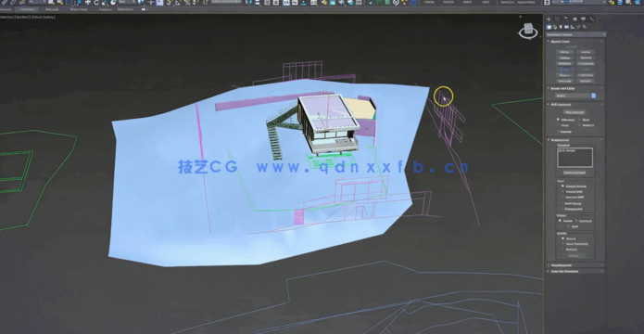Click the Rectangular Selection Region icon
The height and width of the screenshot is (334, 644).
click(69, 3)
